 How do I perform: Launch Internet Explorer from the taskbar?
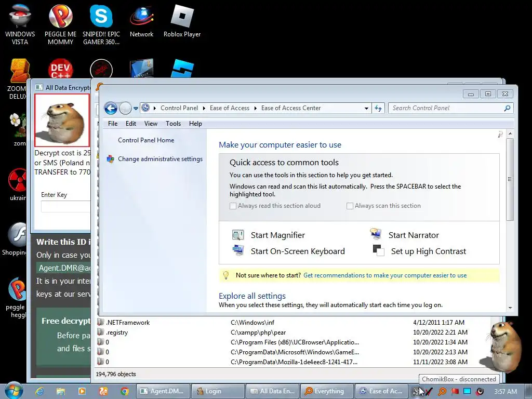(39, 391)
